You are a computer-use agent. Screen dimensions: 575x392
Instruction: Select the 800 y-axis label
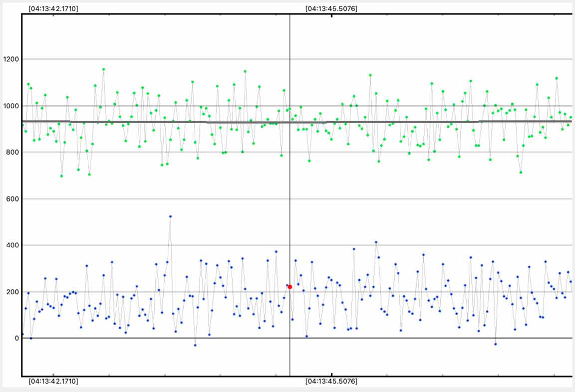tap(12, 152)
